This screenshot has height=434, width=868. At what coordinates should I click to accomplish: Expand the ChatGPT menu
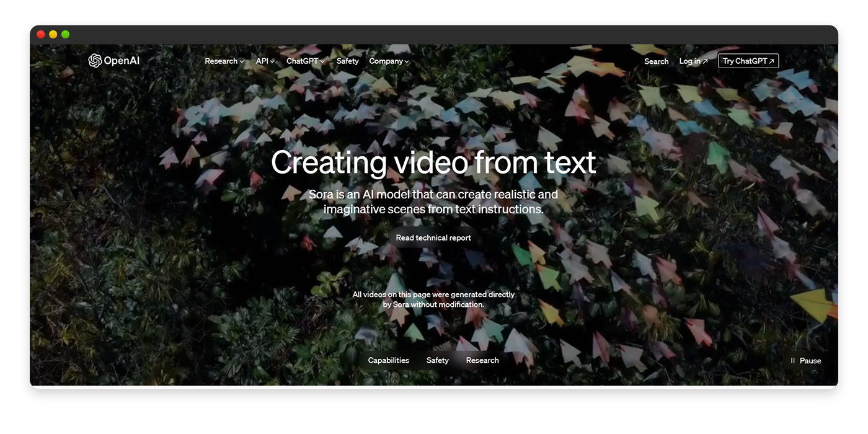[x=306, y=61]
